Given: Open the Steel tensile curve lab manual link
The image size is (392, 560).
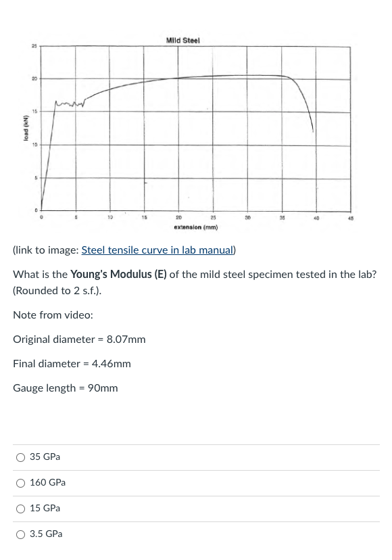Looking at the screenshot, I should coord(157,250).
